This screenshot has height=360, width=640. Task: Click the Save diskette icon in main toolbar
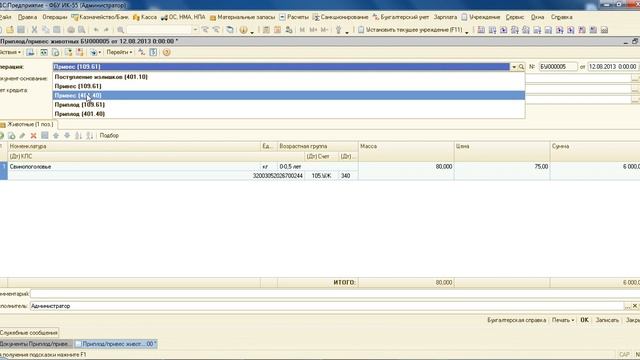[21, 30]
